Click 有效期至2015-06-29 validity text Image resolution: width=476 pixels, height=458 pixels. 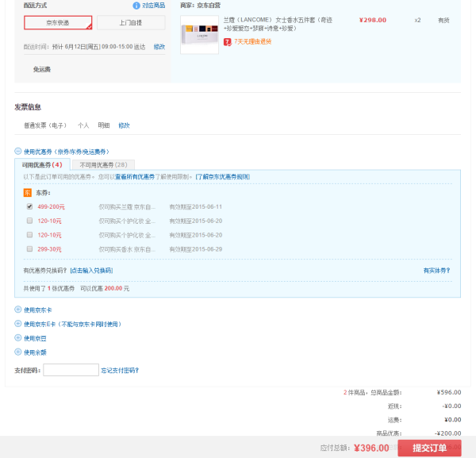(195, 249)
